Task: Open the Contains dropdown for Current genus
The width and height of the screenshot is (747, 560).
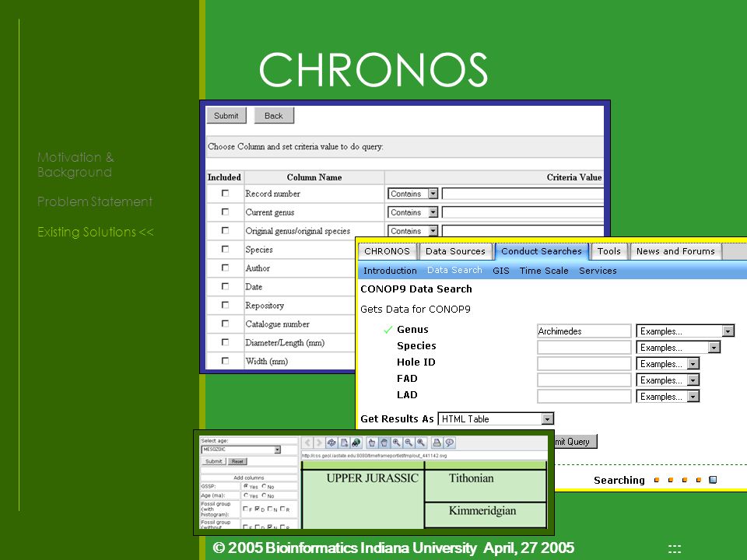Action: 412,212
